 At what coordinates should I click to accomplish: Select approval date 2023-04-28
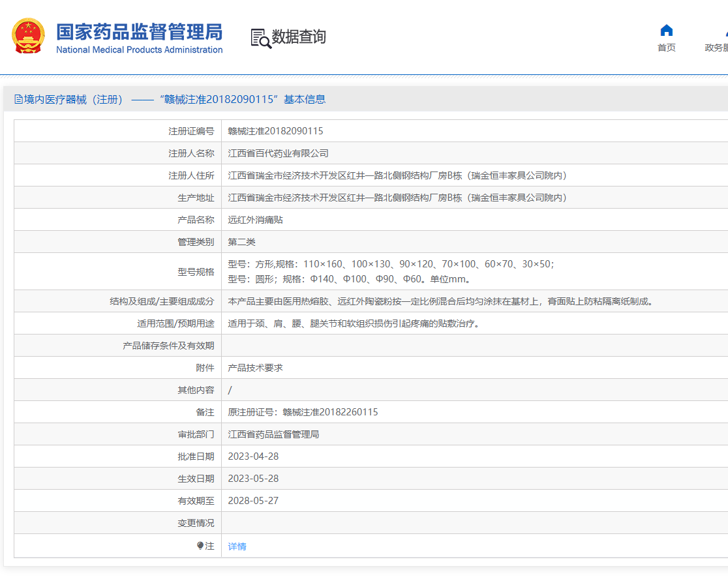(253, 456)
